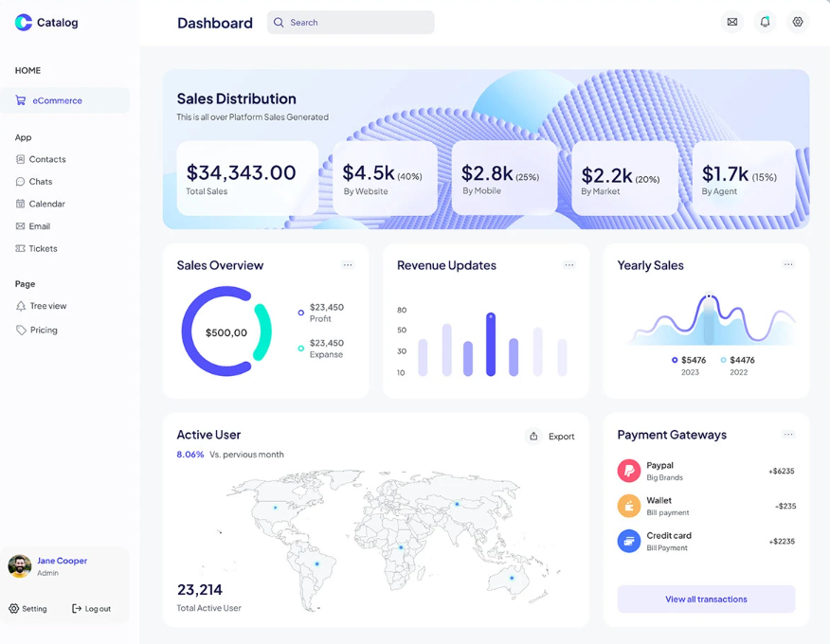Viewport: 830px width, 644px height.
Task: Click the purple profit donut segment
Action: [x=189, y=331]
